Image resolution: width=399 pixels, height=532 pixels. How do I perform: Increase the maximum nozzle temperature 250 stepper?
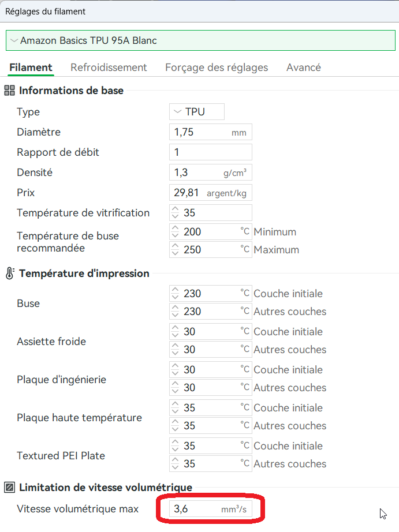[175, 246]
